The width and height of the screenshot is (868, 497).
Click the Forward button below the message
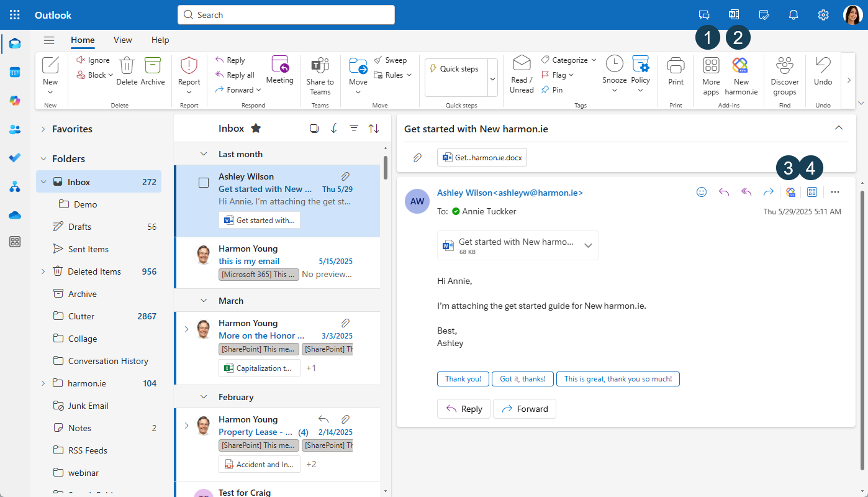(x=525, y=409)
